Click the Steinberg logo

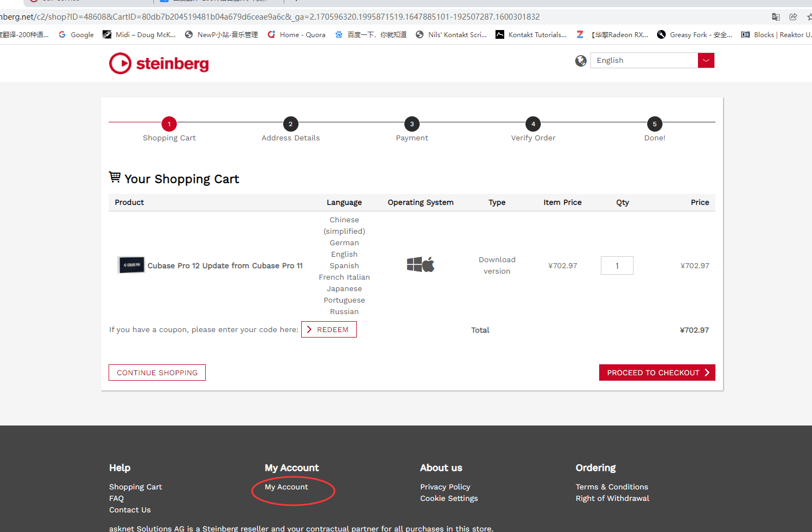(159, 63)
